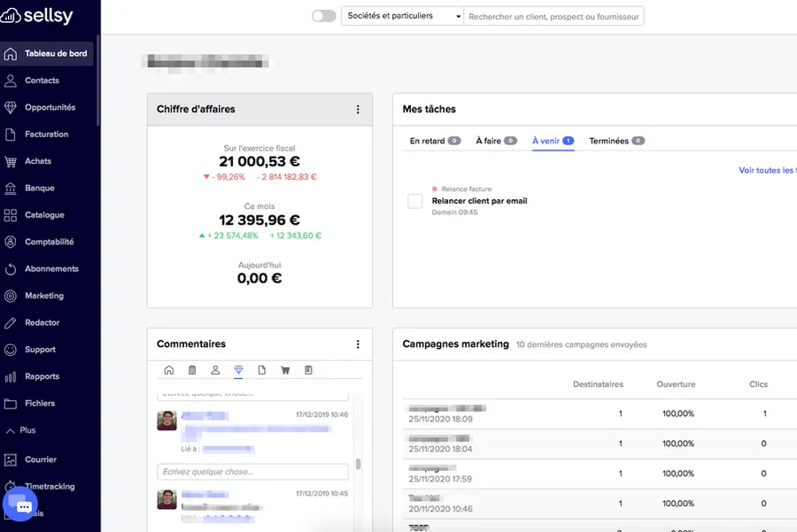Open Relancer client par email task
Image resolution: width=797 pixels, height=532 pixels.
click(x=479, y=201)
